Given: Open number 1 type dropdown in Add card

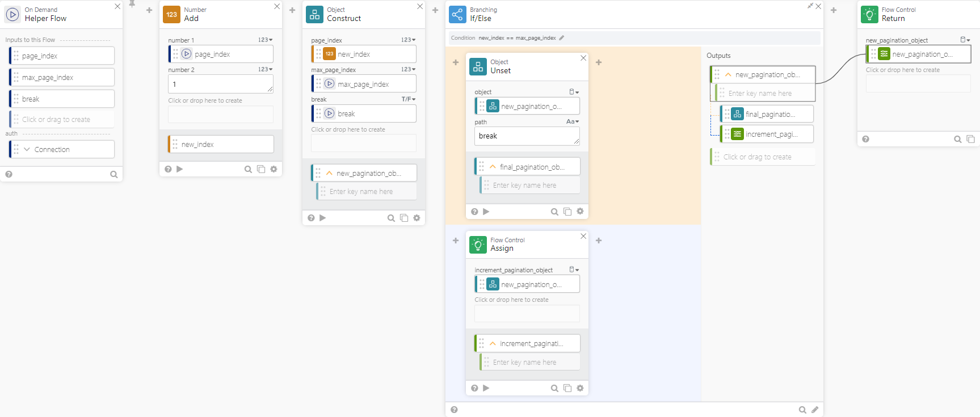Looking at the screenshot, I should (x=265, y=40).
